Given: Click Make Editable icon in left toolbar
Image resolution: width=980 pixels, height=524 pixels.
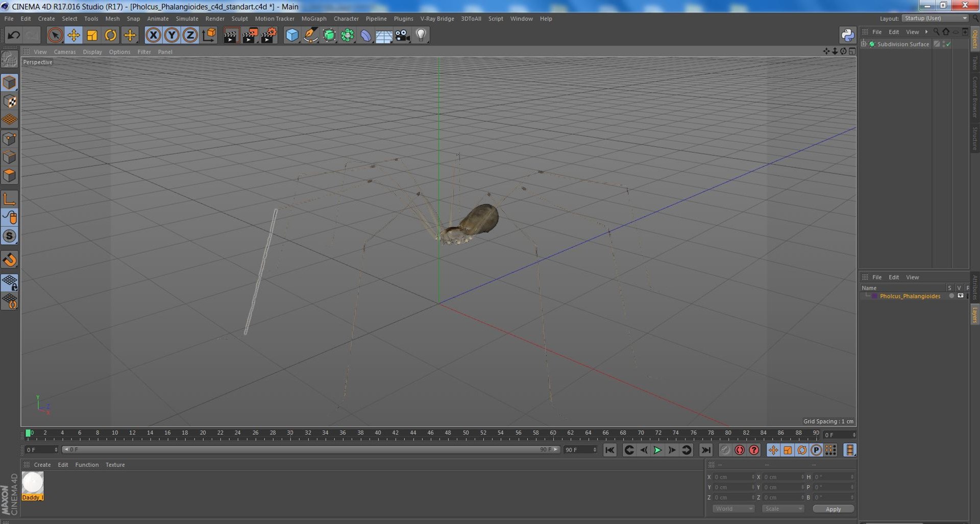Looking at the screenshot, I should (10, 59).
